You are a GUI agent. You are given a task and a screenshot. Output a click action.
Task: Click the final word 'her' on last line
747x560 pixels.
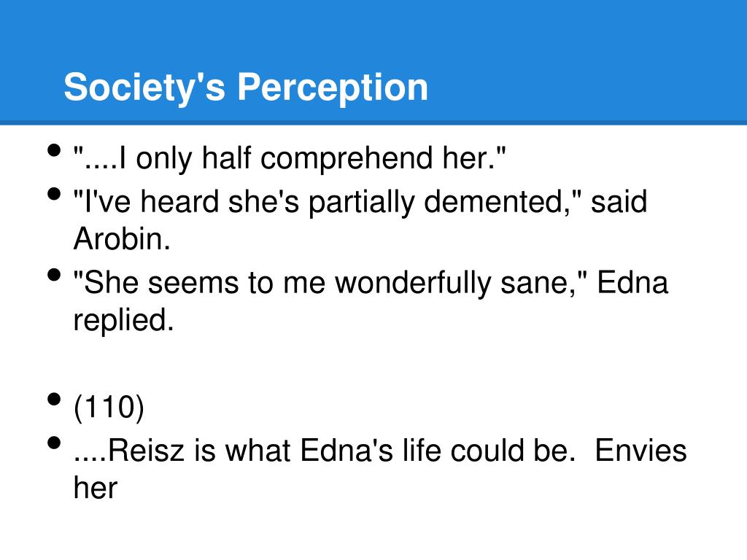click(x=95, y=487)
